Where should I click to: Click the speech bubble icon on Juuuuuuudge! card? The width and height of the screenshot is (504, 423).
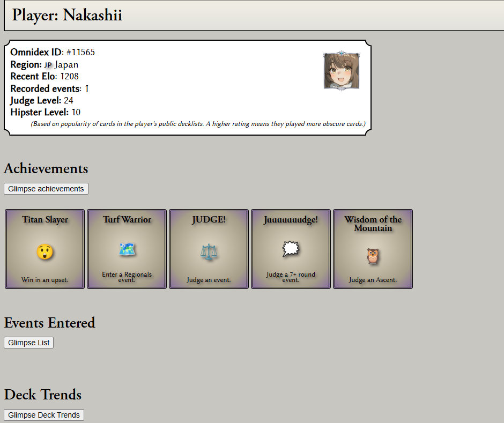[x=291, y=248]
